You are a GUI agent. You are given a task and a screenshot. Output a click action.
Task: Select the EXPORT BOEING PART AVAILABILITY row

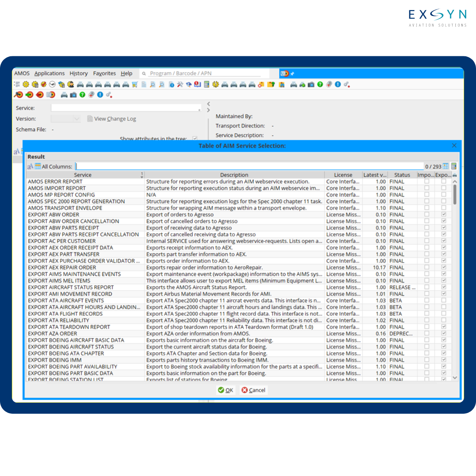(240, 367)
